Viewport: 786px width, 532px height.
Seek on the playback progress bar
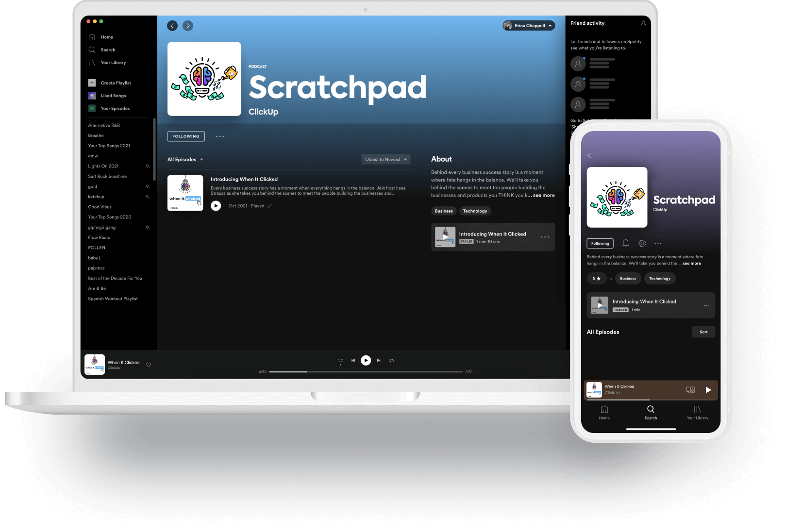pos(366,372)
